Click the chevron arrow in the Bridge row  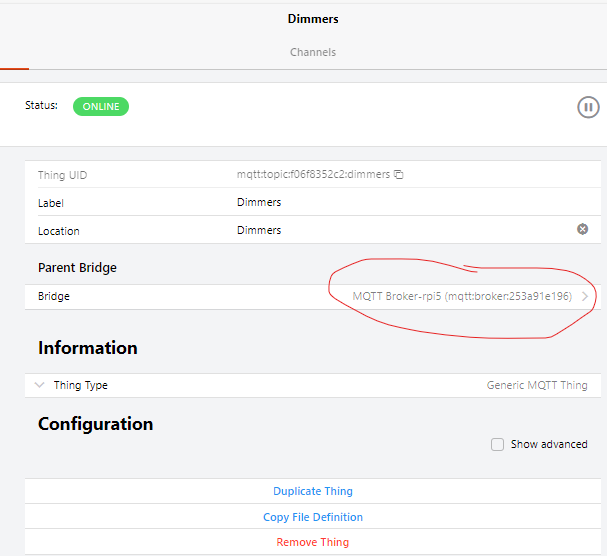coord(585,297)
